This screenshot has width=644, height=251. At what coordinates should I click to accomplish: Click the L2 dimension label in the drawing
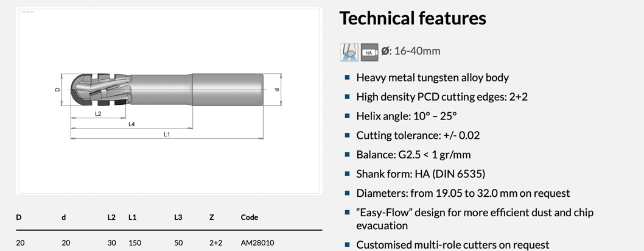[98, 114]
